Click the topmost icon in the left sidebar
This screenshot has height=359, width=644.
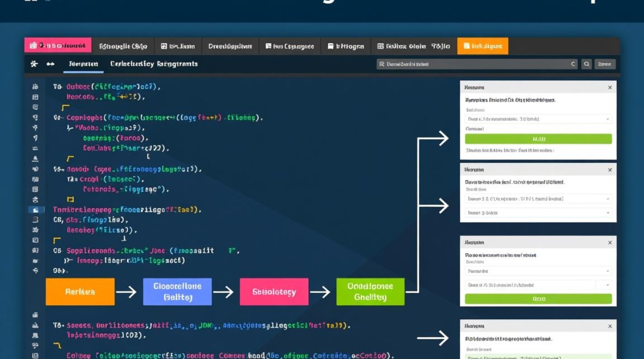(x=35, y=87)
